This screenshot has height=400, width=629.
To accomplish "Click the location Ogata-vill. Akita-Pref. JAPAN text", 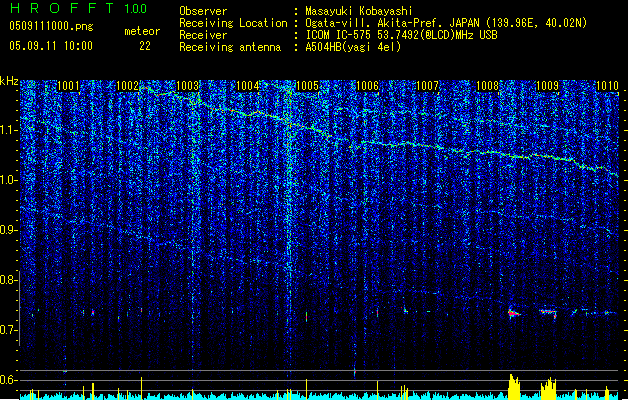I will click(392, 23).
